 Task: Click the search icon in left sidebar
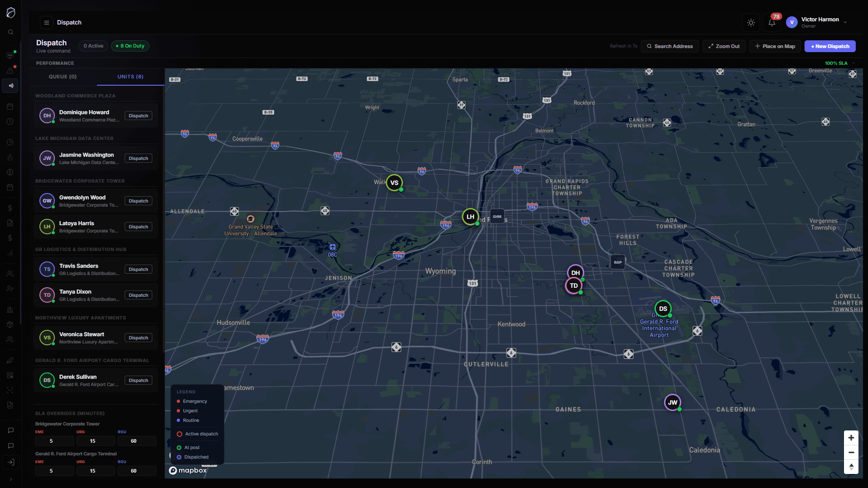click(10, 32)
